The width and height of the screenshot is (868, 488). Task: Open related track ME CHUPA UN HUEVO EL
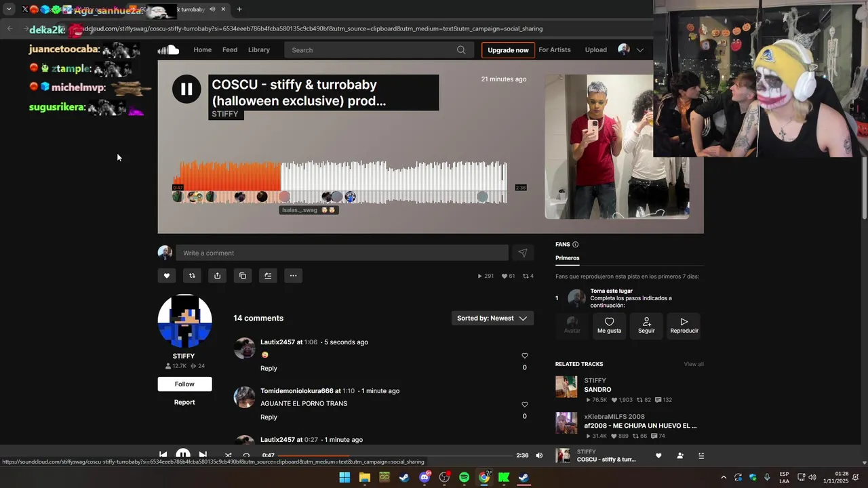coord(640,426)
